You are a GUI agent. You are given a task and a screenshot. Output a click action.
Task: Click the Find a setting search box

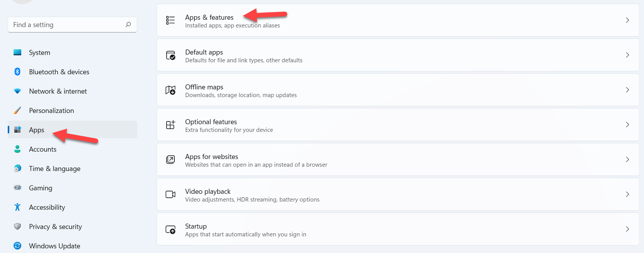[x=66, y=25]
